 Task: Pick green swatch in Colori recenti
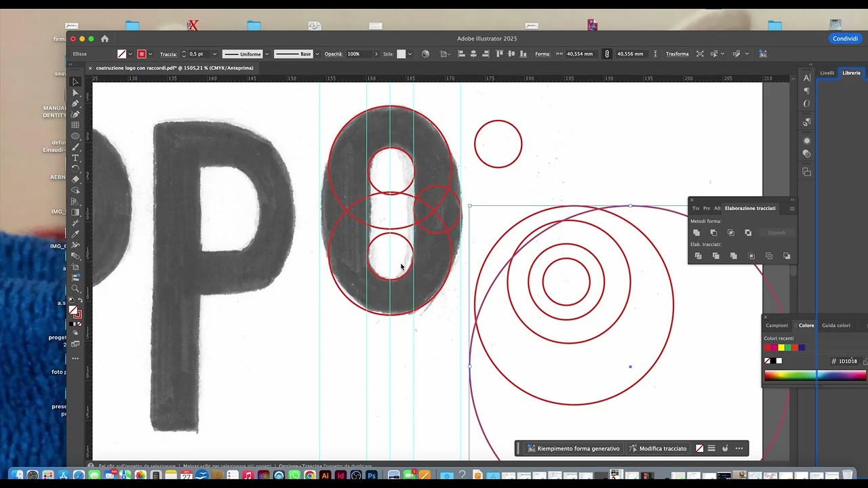788,348
